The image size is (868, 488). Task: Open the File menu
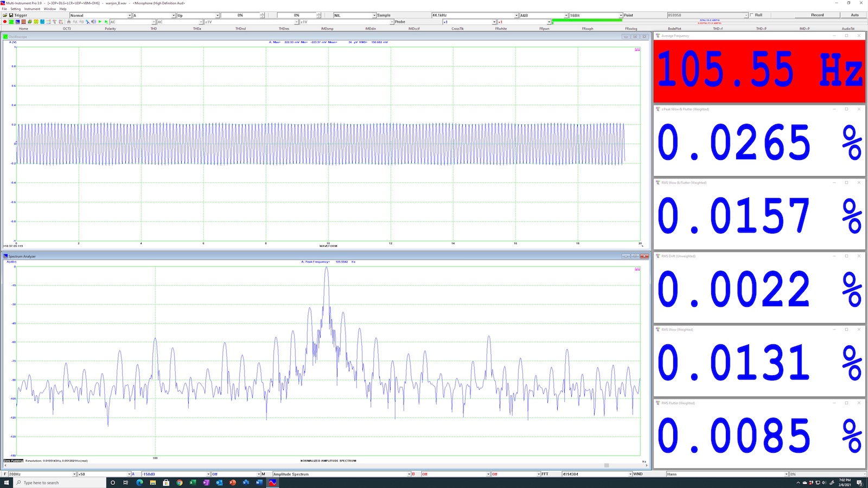tap(4, 9)
